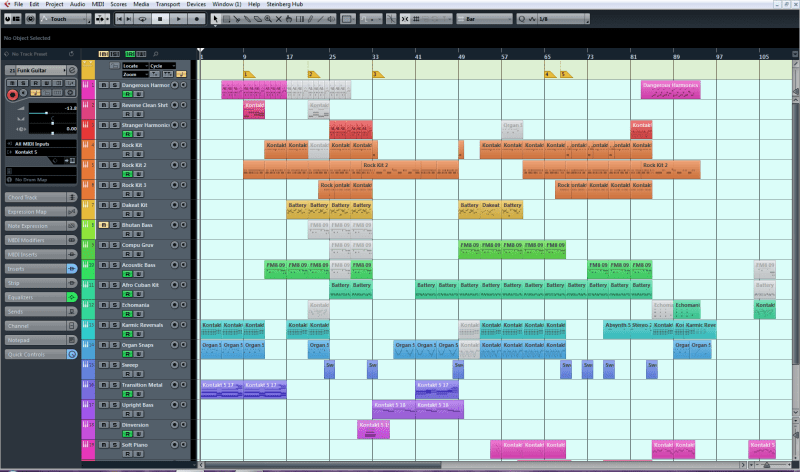The width and height of the screenshot is (800, 472).
Task: Toggle Snap on/off icon
Action: tap(405, 19)
